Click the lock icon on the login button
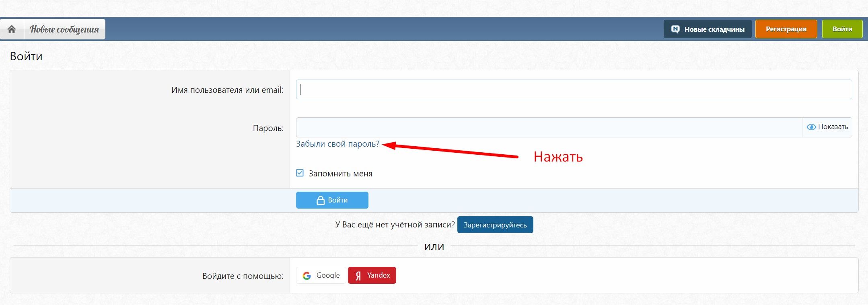Image resolution: width=868 pixels, height=305 pixels. tap(321, 200)
